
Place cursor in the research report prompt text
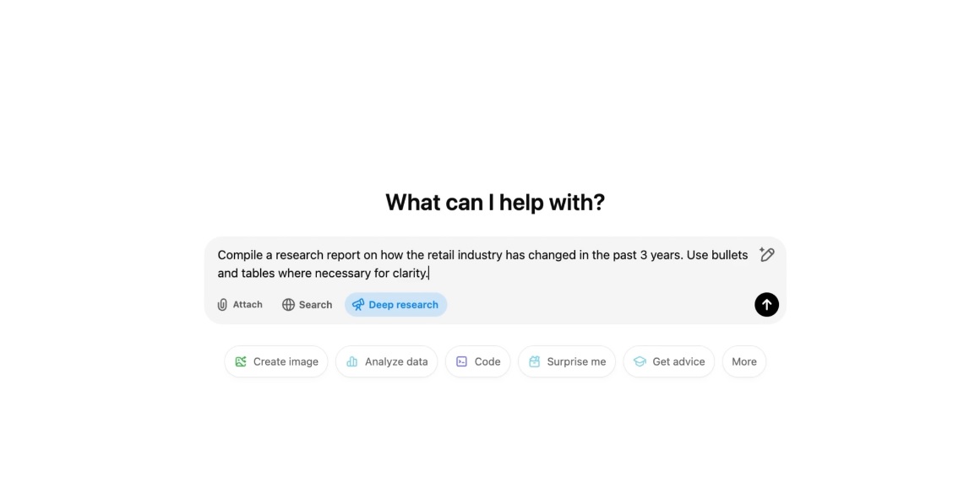(482, 264)
